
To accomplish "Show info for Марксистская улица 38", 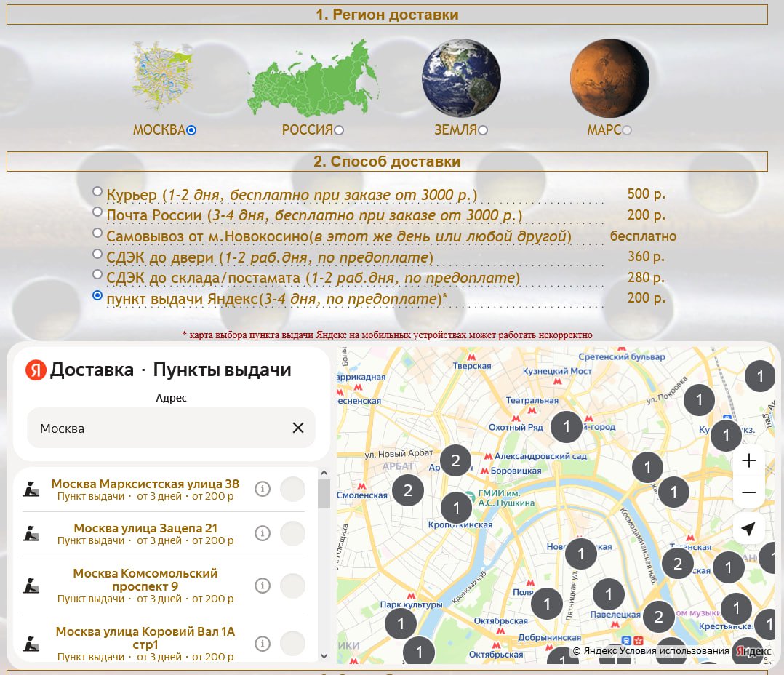I will [x=263, y=489].
